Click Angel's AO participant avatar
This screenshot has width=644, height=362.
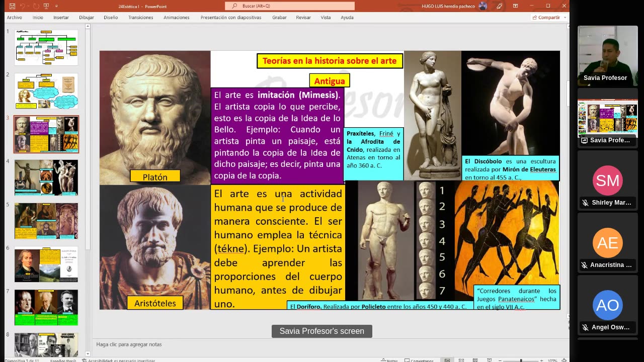coord(607,305)
